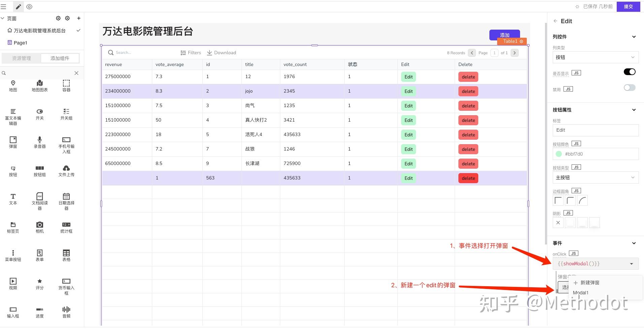Select the 地图图表 map chart widget

point(40,86)
